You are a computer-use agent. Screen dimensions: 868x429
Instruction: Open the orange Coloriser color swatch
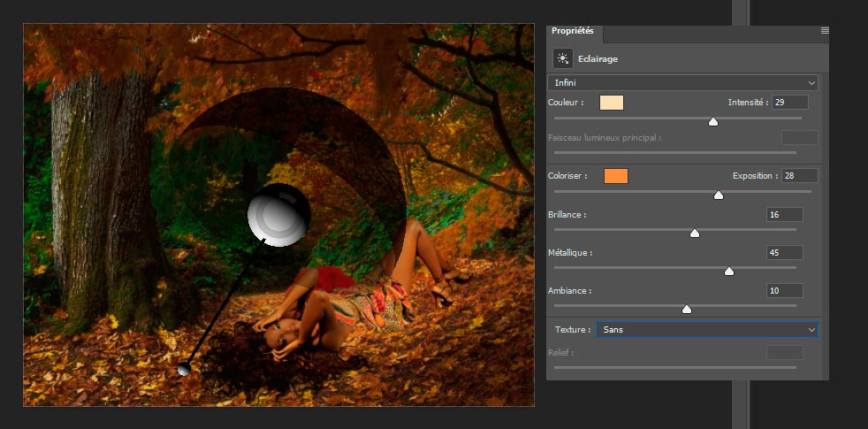tap(615, 176)
